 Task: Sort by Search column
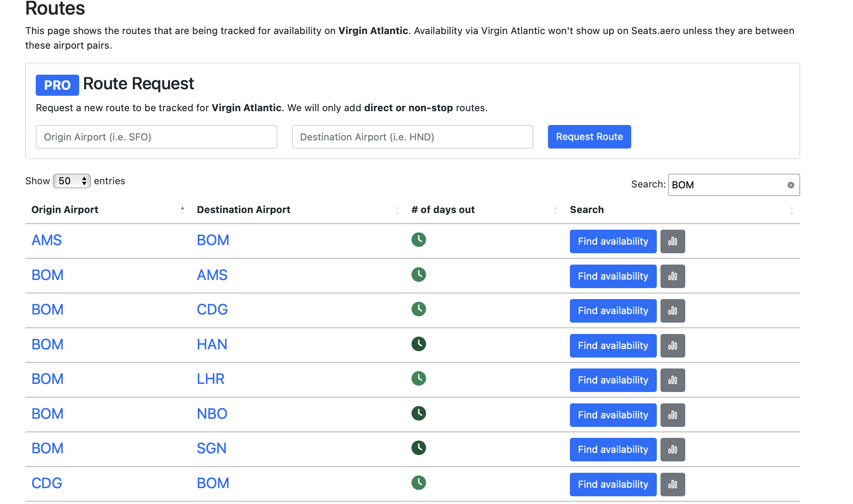pyautogui.click(x=682, y=210)
